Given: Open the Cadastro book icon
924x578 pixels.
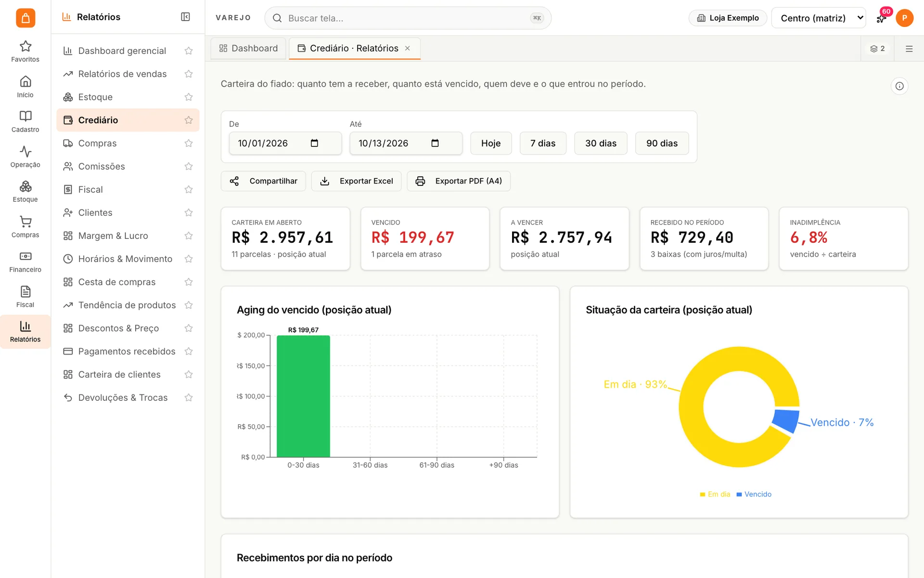Looking at the screenshot, I should click(25, 121).
